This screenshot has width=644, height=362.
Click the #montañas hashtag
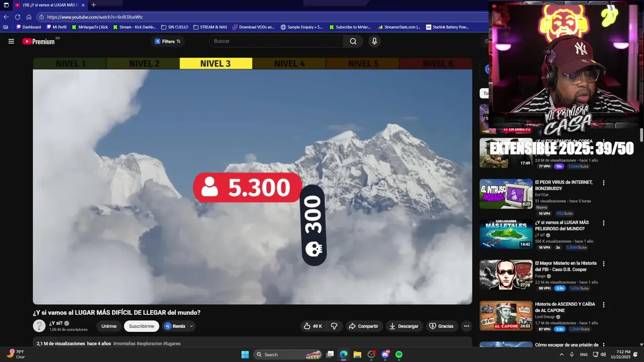pos(124,344)
